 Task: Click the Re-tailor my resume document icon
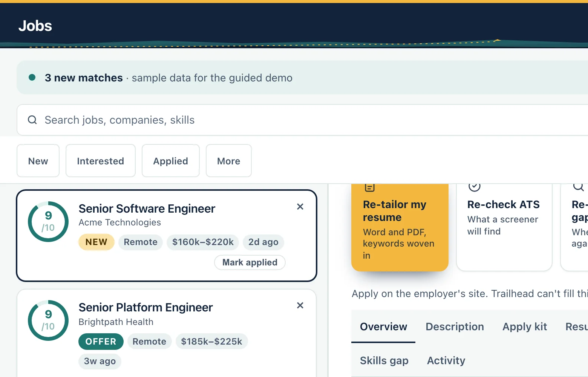click(370, 187)
